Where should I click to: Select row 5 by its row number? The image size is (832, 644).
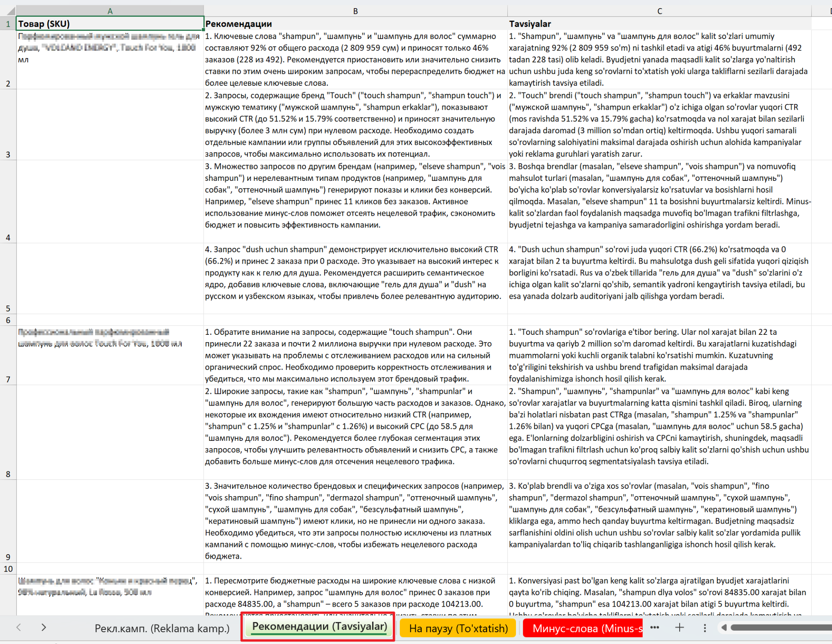(x=8, y=278)
